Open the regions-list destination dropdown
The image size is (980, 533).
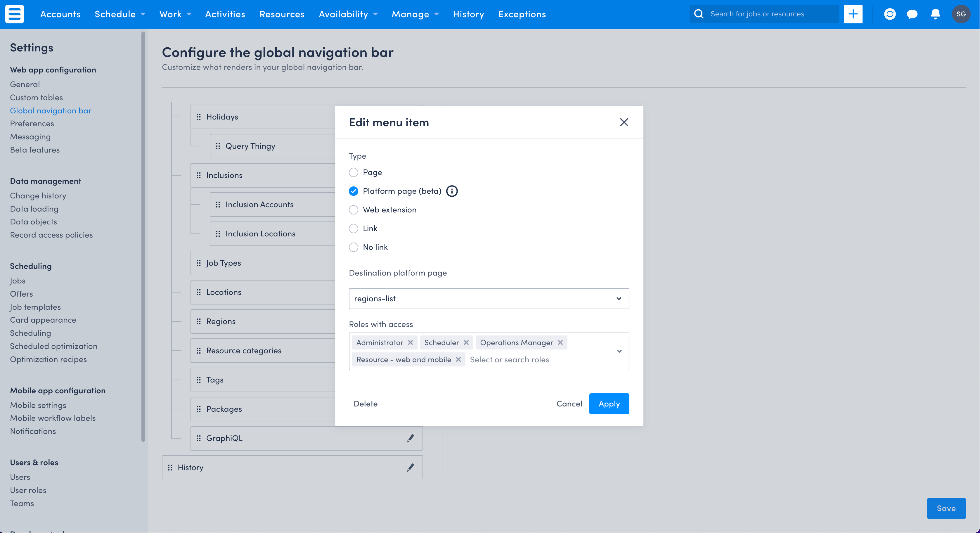tap(489, 299)
